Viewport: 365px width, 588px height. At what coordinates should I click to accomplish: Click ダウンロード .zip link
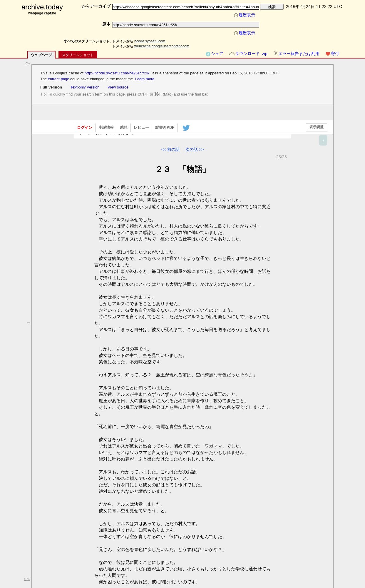(x=251, y=54)
